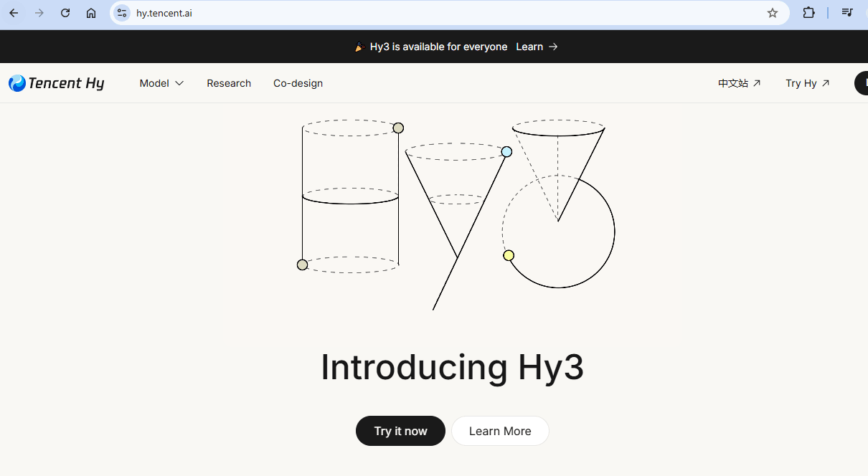View site information icon in address bar
This screenshot has width=868, height=476.
pos(122,13)
